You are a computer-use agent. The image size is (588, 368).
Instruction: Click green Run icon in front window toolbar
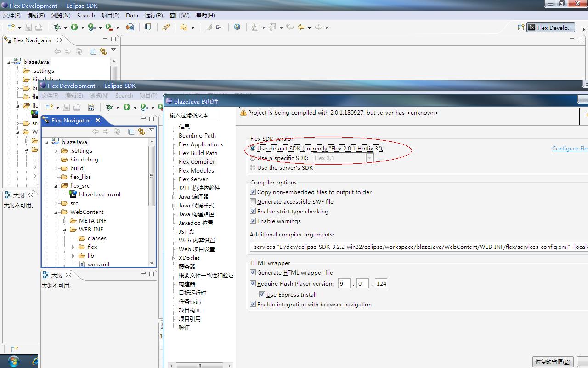(127, 107)
